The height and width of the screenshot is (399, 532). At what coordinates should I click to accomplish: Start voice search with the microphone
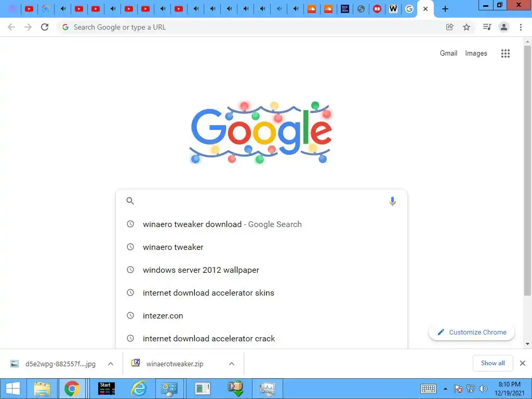click(x=392, y=201)
